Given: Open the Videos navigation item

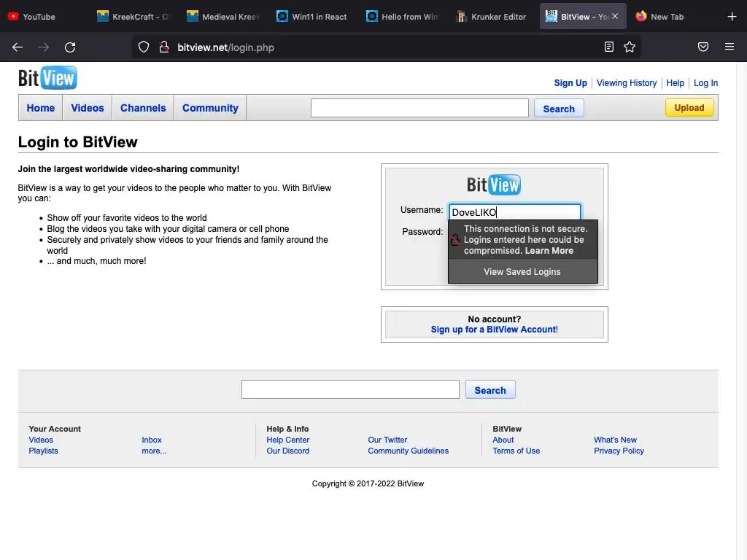Looking at the screenshot, I should (x=88, y=108).
